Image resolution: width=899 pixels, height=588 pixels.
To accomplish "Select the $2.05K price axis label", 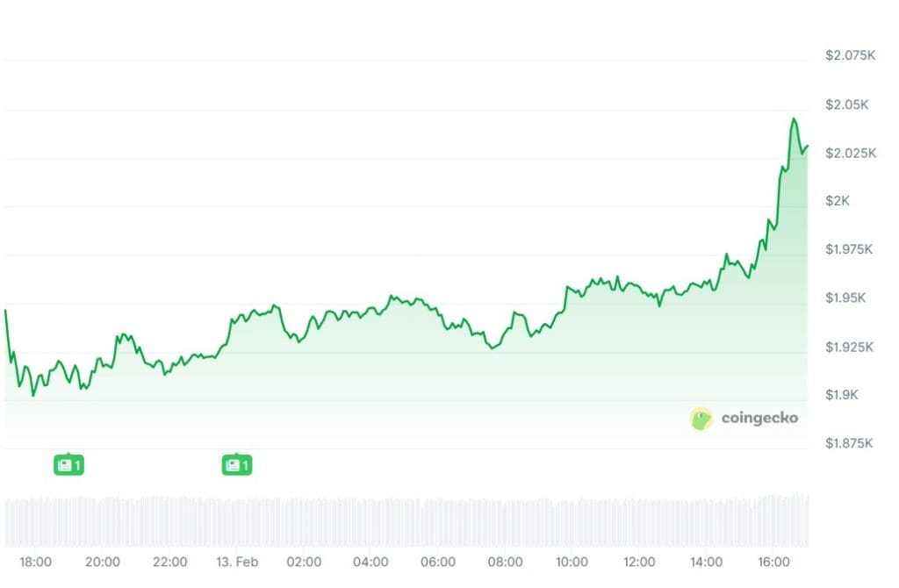I will [847, 104].
